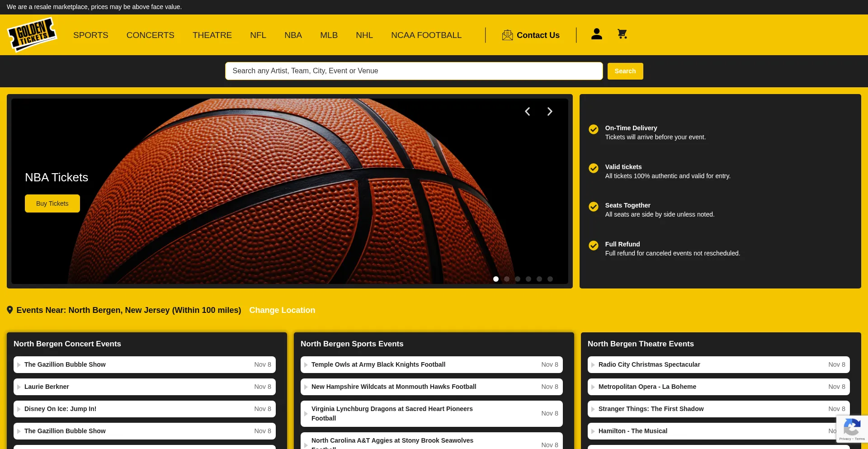The height and width of the screenshot is (449, 868).
Task: Open the user account icon
Action: [x=596, y=34]
